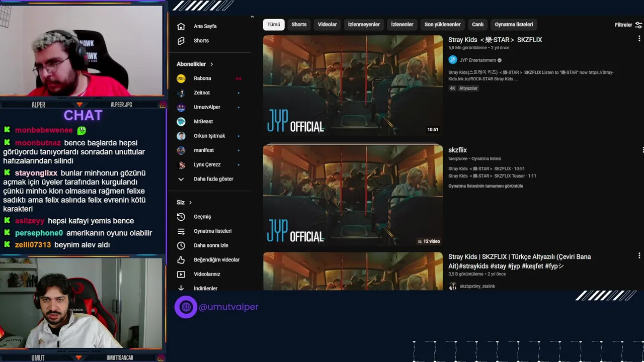Click 4K badge on first video
The image size is (644, 362).
point(452,88)
